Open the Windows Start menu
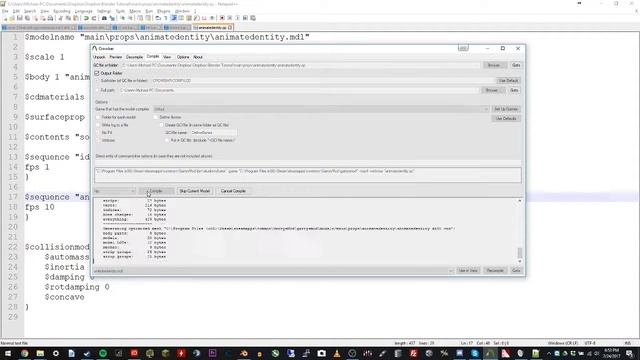 pos(7,353)
